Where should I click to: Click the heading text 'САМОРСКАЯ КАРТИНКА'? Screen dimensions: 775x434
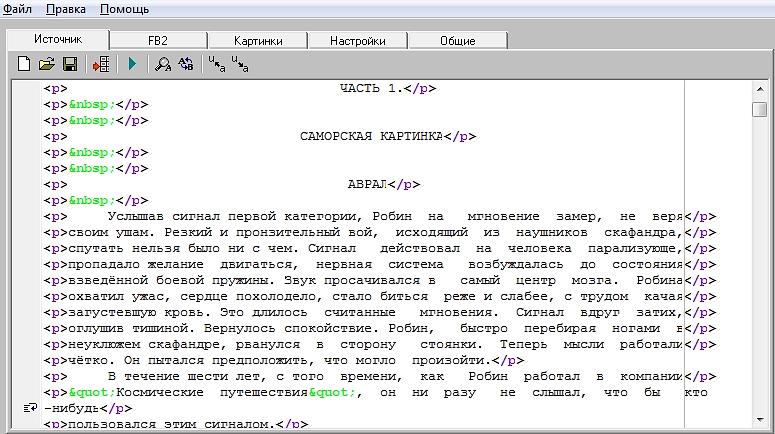(371, 136)
